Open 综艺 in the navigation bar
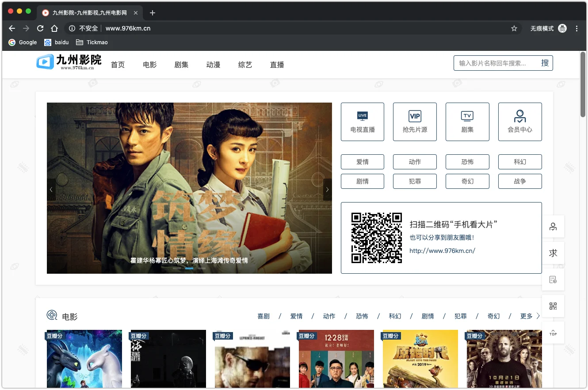The height and width of the screenshot is (390, 588). 245,65
